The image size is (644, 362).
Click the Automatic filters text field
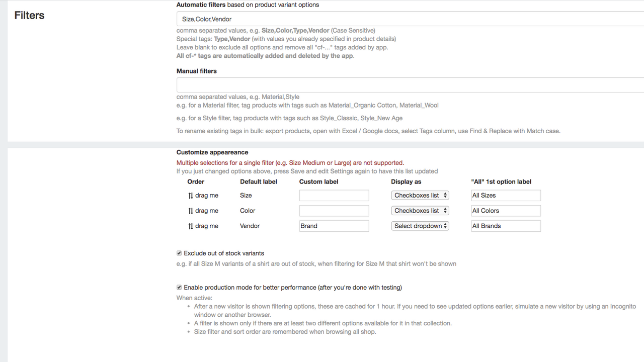[x=352, y=19]
